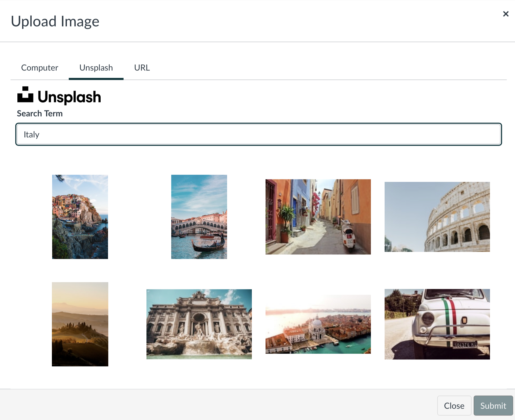The height and width of the screenshot is (420, 515).
Task: Pick the colorful alley with scooter photo
Action: click(x=318, y=217)
